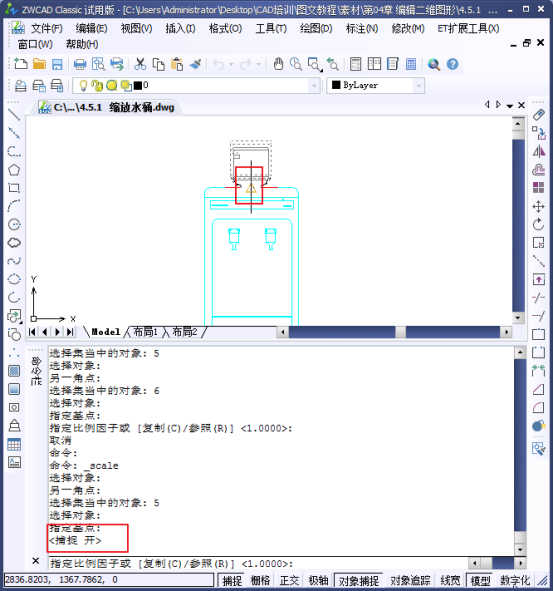Open the 绘图(D) menu
This screenshot has width=554, height=591.
point(316,28)
